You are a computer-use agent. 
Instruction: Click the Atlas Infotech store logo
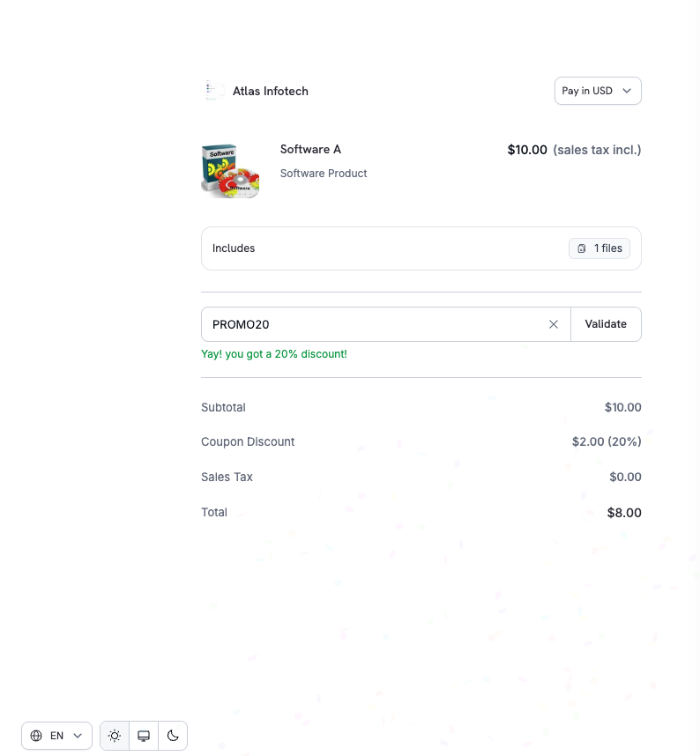tap(213, 91)
